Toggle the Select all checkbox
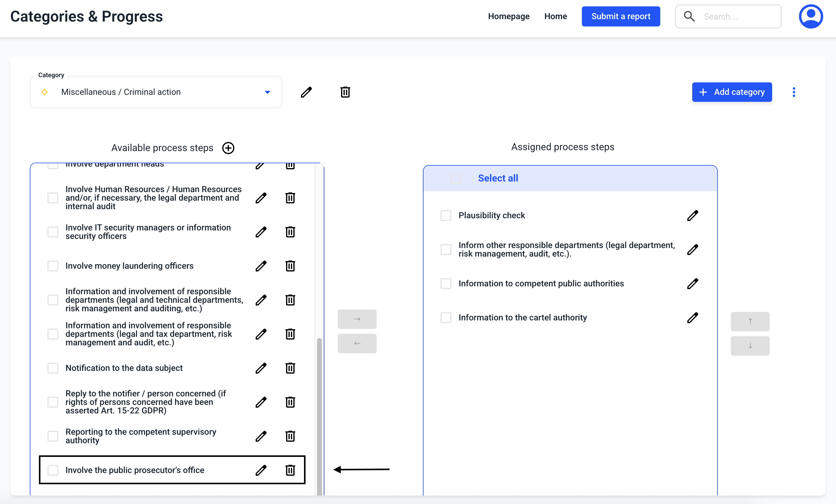Image resolution: width=836 pixels, height=504 pixels. [x=456, y=178]
